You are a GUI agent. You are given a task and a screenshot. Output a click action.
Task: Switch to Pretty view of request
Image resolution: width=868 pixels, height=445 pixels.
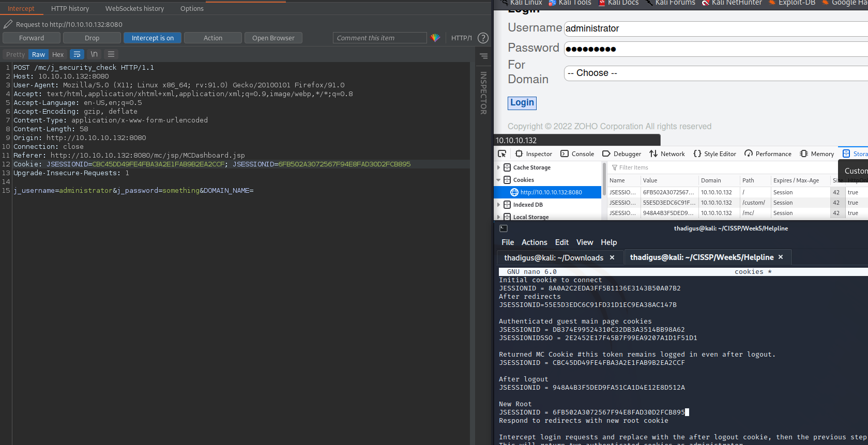(x=16, y=54)
